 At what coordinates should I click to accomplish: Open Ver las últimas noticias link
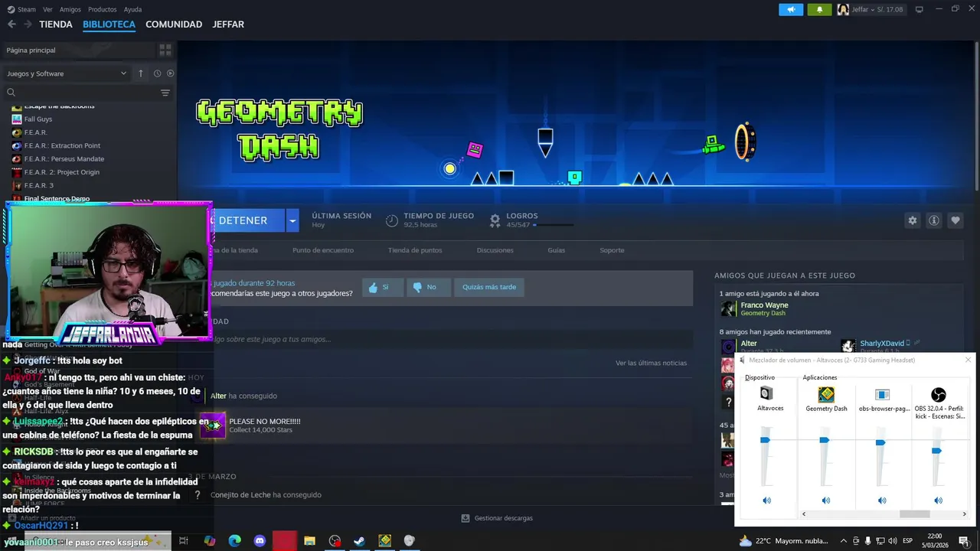pos(652,363)
